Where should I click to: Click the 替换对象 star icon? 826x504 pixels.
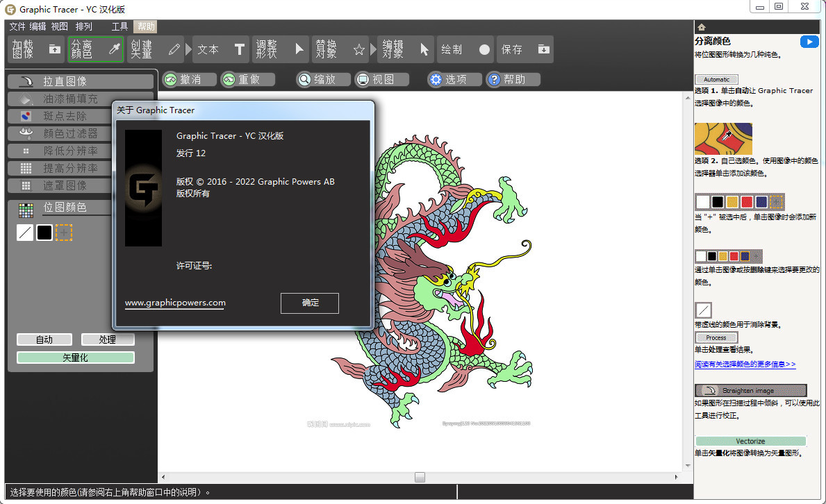pos(359,49)
